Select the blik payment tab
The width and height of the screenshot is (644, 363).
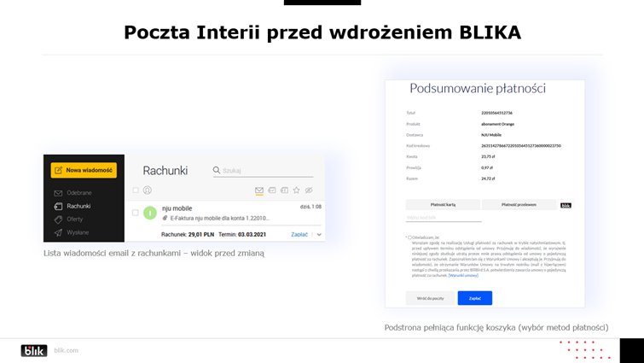click(566, 205)
